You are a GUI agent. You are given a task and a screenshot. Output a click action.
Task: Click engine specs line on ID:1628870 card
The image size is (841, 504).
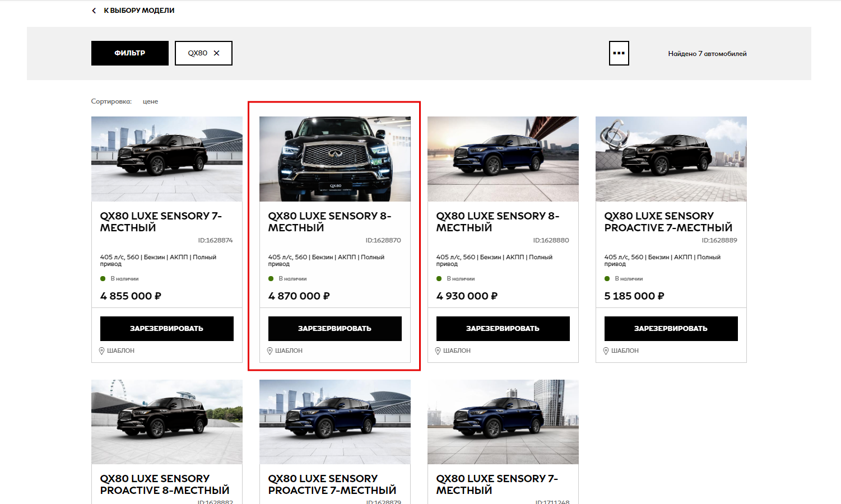[326, 260]
